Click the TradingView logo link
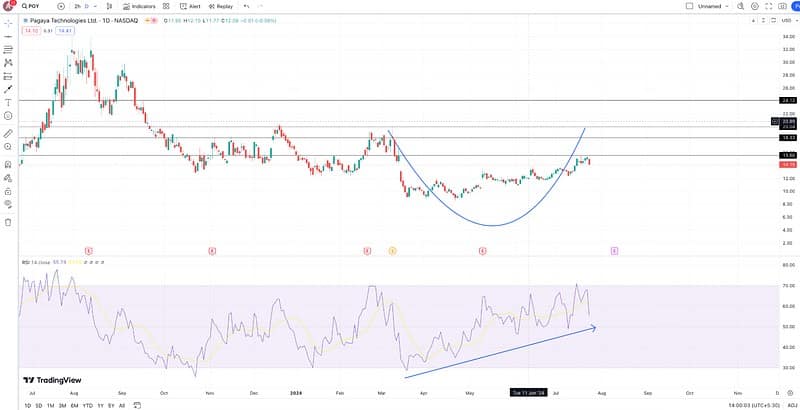 click(52, 380)
